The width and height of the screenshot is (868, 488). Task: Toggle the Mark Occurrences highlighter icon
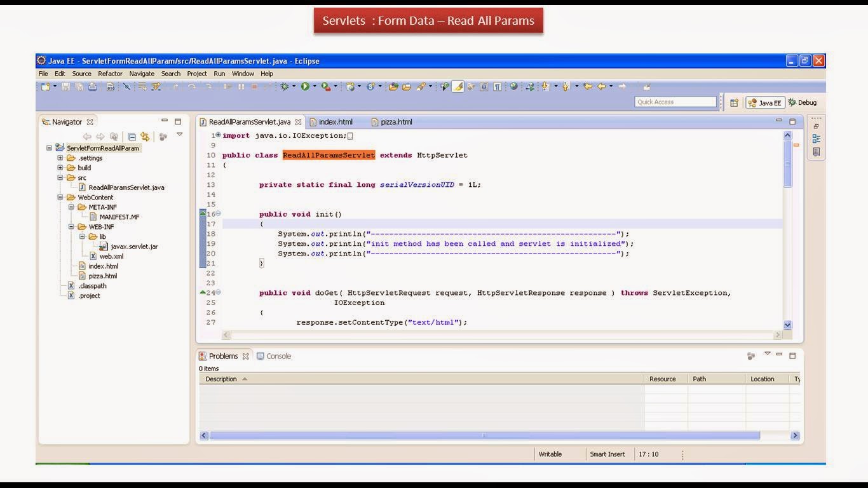click(458, 87)
